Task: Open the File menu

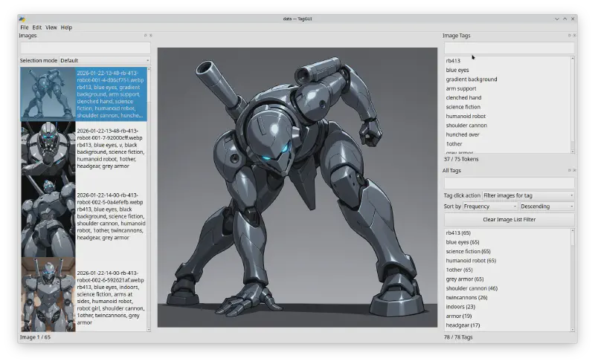Action: click(25, 27)
